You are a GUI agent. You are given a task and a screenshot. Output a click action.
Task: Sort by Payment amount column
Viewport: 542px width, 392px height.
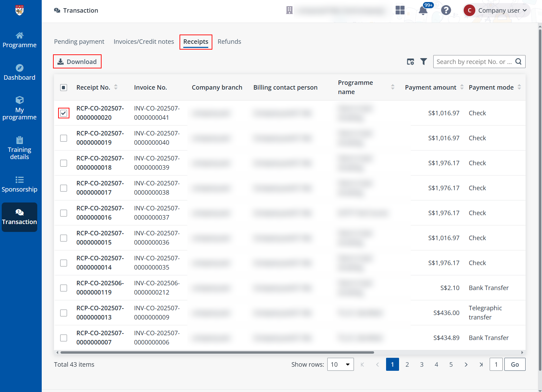462,87
